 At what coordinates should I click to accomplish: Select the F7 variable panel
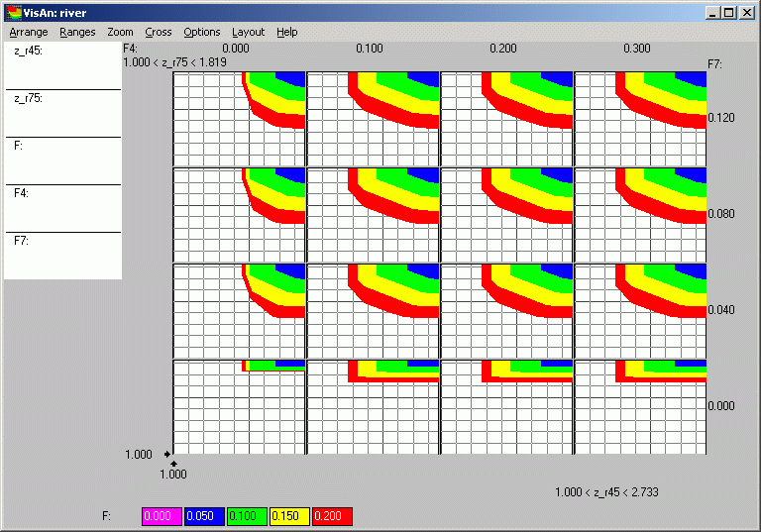click(x=62, y=256)
